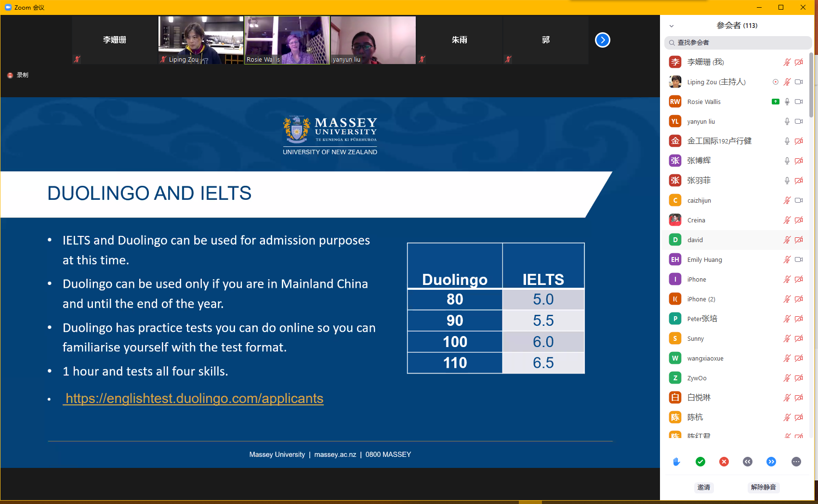The image size is (818, 504).
Task: Click inside the 查找参会者 search field
Action: point(738,43)
